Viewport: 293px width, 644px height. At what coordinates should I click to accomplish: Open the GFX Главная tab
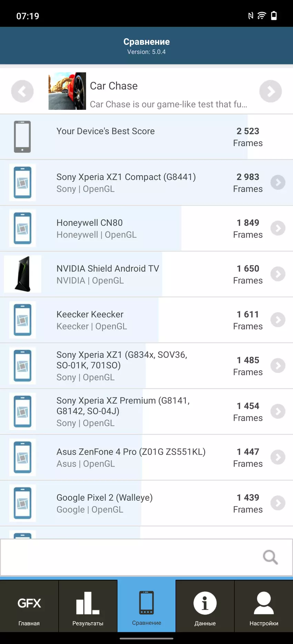pyautogui.click(x=29, y=606)
